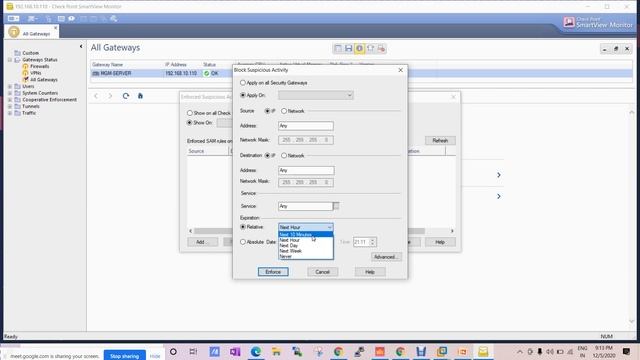
Task: Choose Never from expiration list
Action: tap(306, 256)
